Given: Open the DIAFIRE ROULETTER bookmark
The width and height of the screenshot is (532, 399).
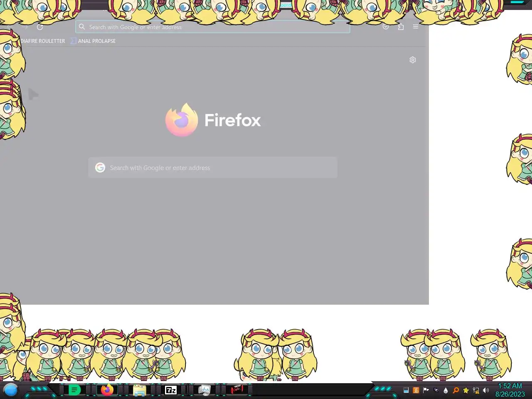Looking at the screenshot, I should 43,41.
